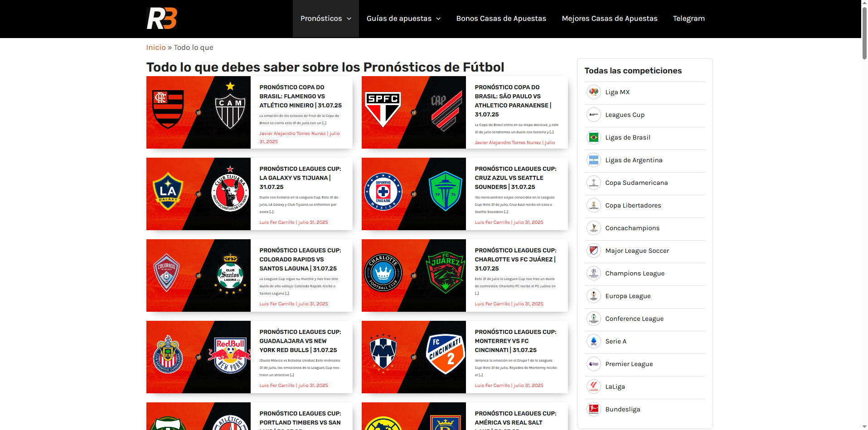Viewport: 868px width, 430px height.
Task: Open São Paulo vs Athletico Paranaense headline
Action: click(x=513, y=101)
